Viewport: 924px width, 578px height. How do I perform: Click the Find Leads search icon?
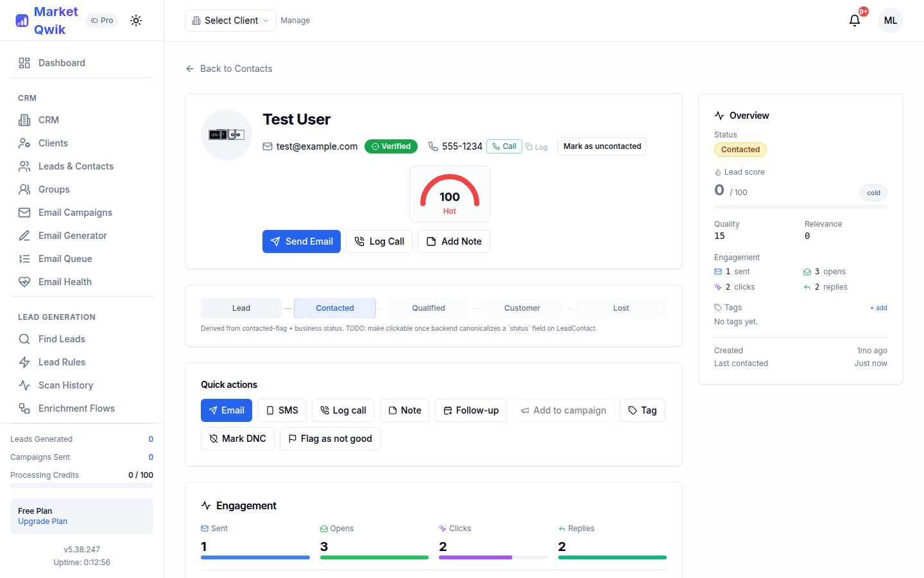pyautogui.click(x=24, y=339)
